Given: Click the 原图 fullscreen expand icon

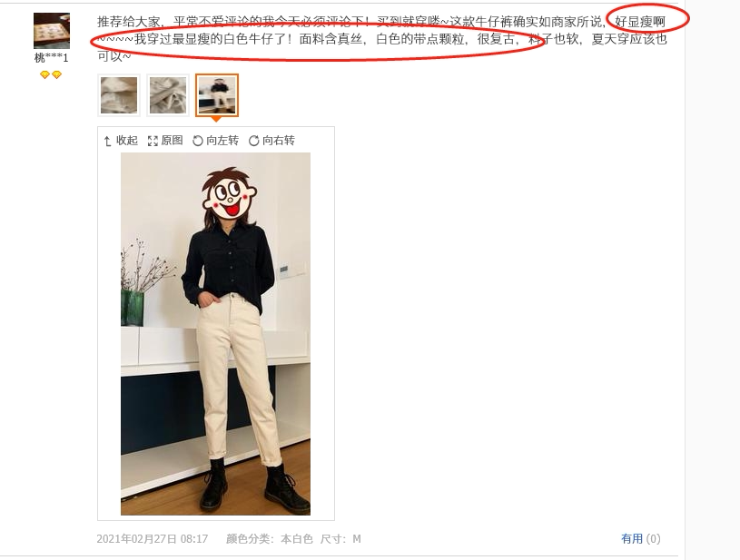Looking at the screenshot, I should 153,141.
